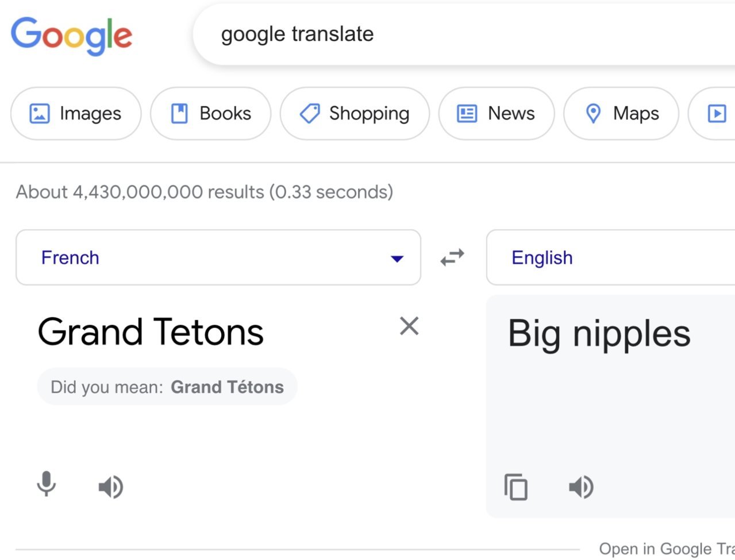Screen dimensions: 735x560
Task: Open the English target language dropdown
Action: tap(610, 257)
